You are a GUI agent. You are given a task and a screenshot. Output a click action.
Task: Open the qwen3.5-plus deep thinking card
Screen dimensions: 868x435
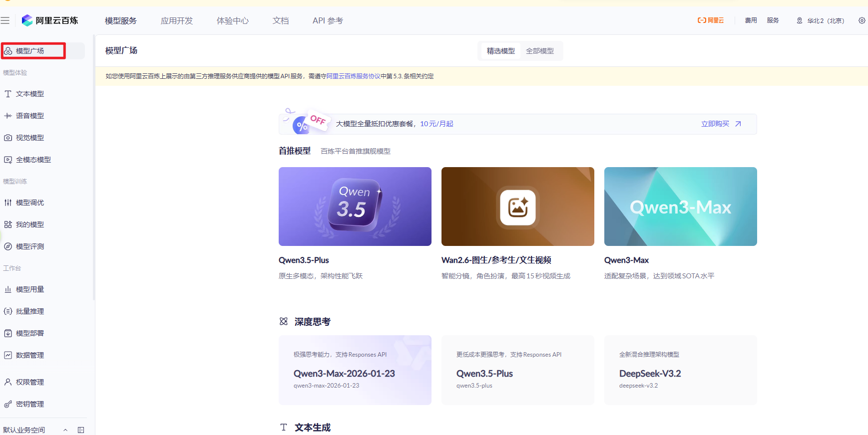point(518,370)
